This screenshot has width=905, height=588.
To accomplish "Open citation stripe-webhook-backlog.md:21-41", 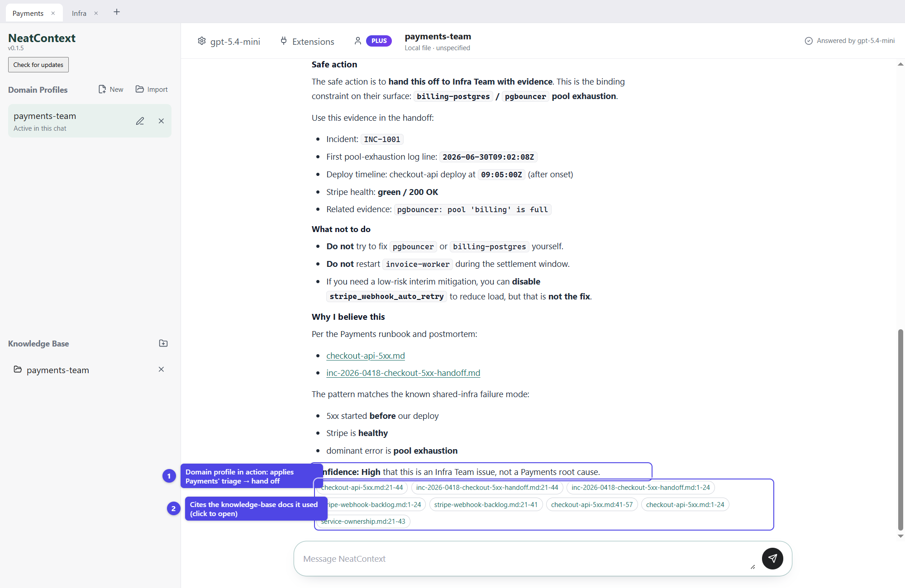I will tap(486, 505).
